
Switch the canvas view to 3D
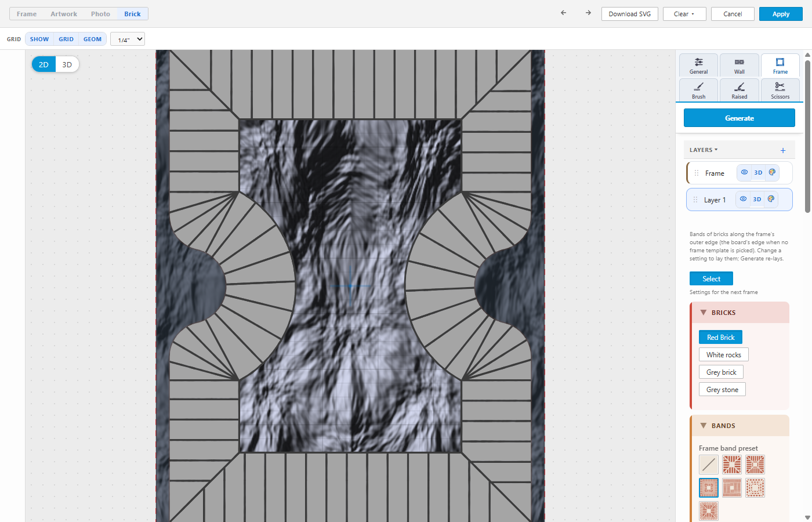pyautogui.click(x=67, y=64)
